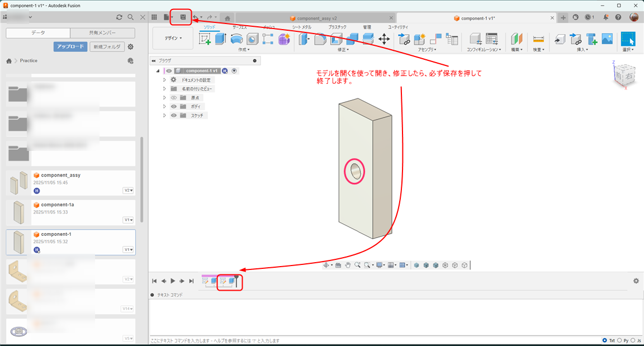Click the data panel vertical scrollbar

[141, 179]
